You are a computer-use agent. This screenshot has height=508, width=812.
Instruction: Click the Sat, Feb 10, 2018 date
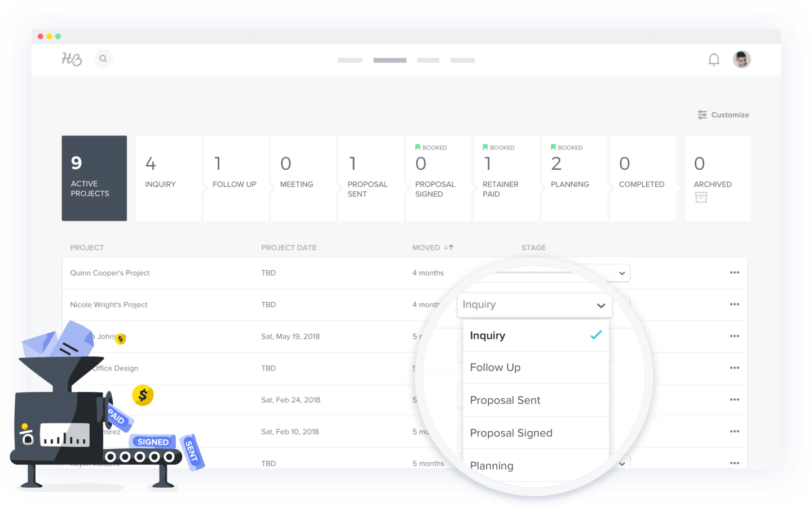pos(290,432)
